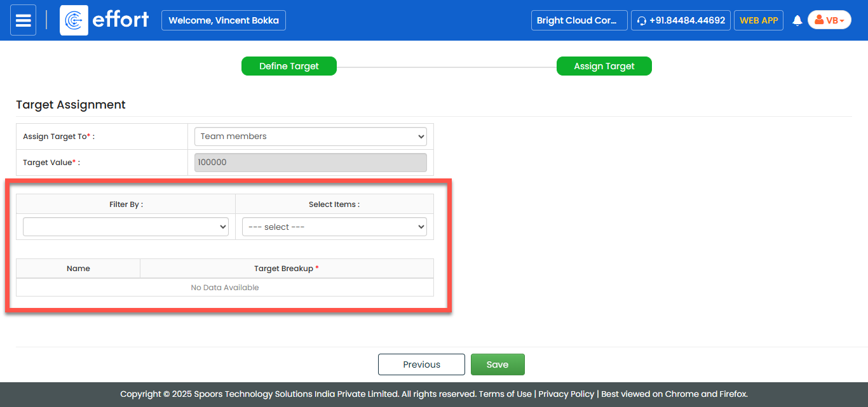Open the bell notifications icon
This screenshot has width=868, height=407.
797,20
